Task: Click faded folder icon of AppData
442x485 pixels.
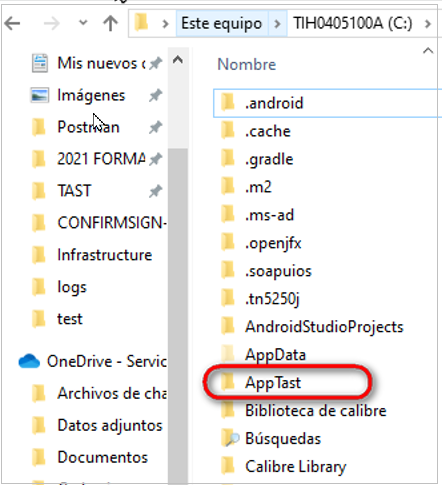Action: point(228,354)
